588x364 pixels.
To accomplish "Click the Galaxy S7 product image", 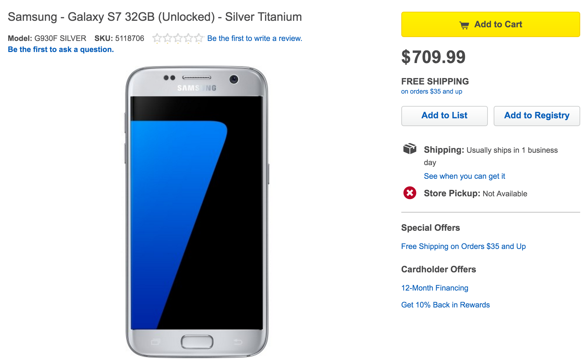I will pyautogui.click(x=197, y=211).
